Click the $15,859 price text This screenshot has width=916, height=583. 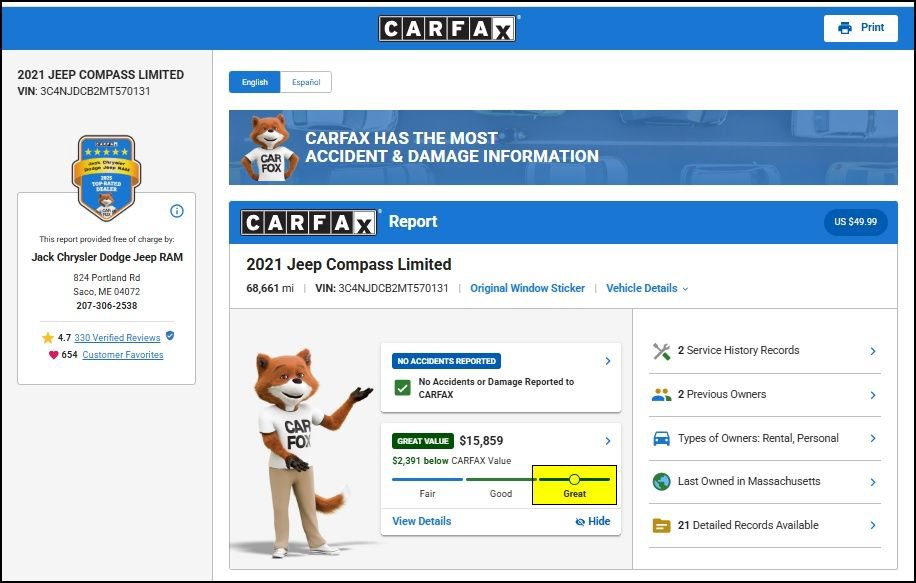coord(481,441)
